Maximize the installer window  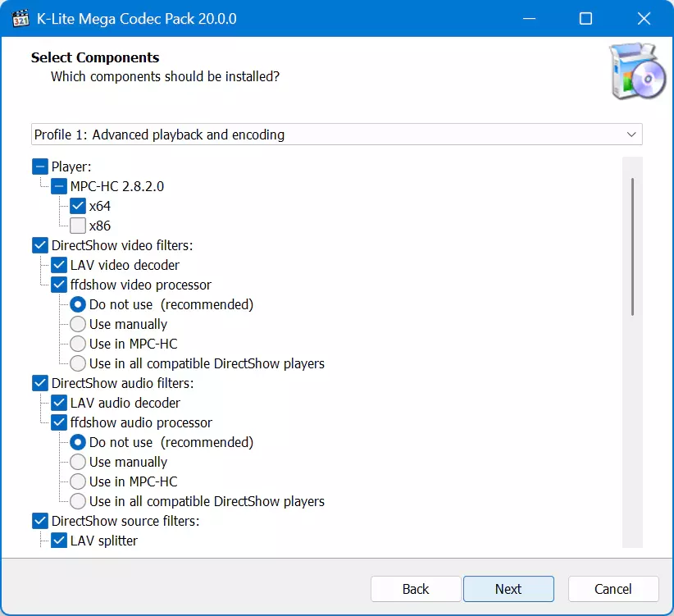point(586,19)
